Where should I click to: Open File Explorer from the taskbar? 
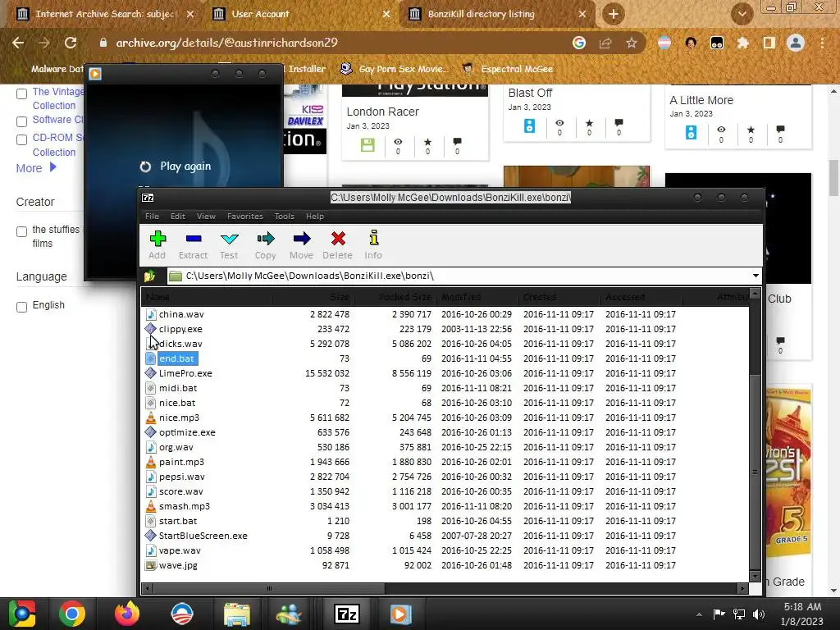(237, 614)
